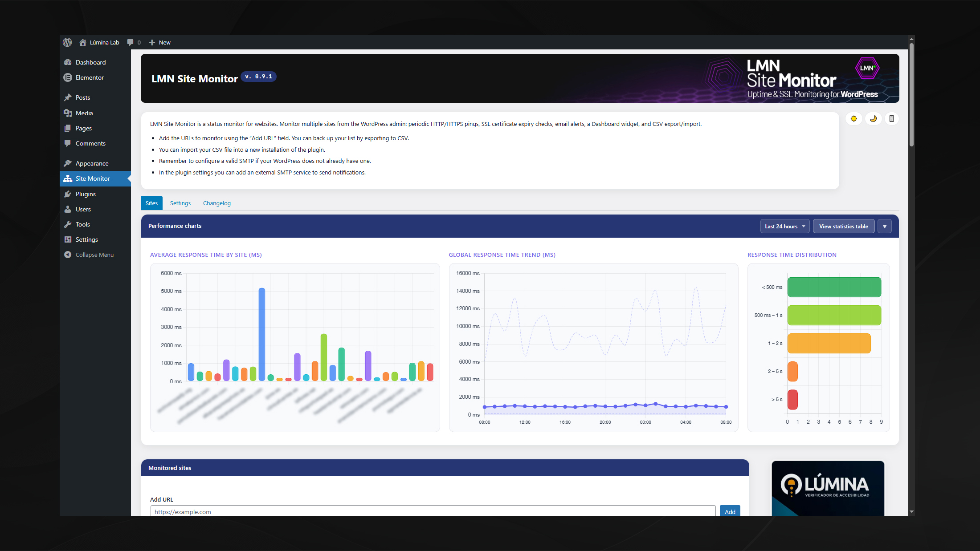Go to the Plugins menu

point(86,194)
